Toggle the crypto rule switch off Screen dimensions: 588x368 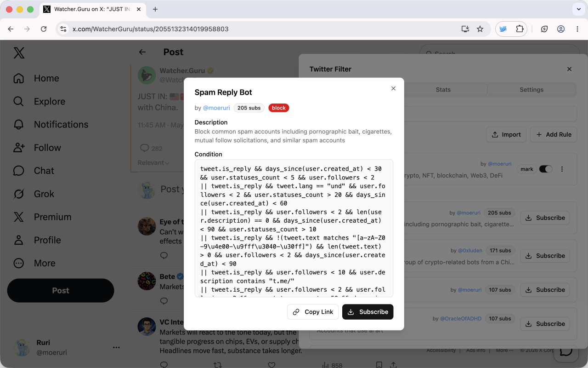coord(545,169)
